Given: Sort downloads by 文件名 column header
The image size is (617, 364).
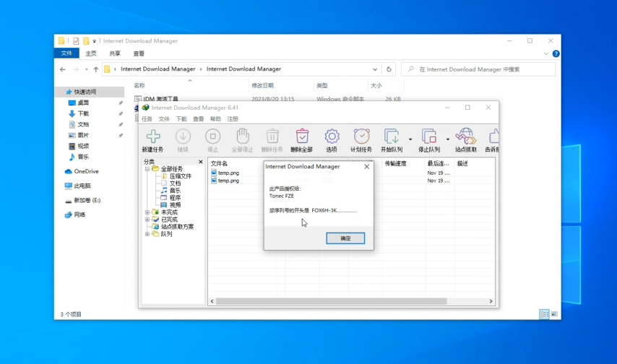Looking at the screenshot, I should [219, 163].
